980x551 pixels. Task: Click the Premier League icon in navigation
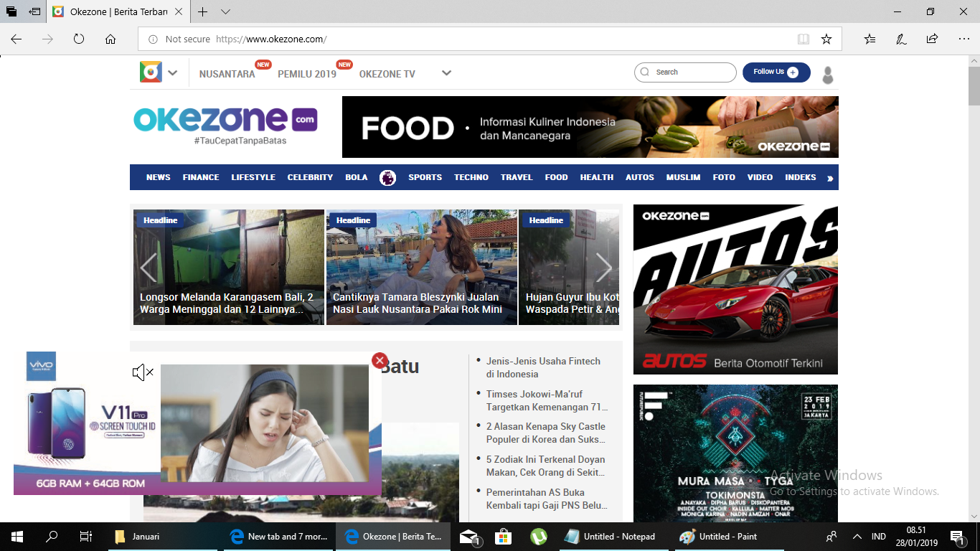pyautogui.click(x=387, y=177)
